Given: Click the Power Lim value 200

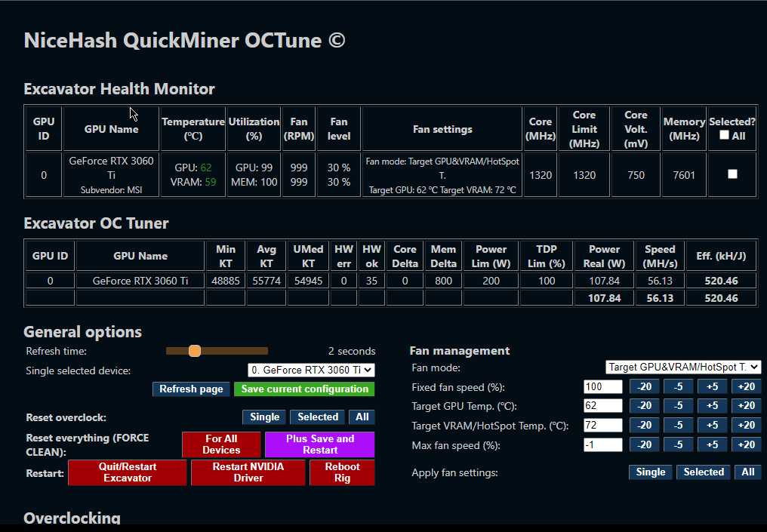Looking at the screenshot, I should 491,281.
